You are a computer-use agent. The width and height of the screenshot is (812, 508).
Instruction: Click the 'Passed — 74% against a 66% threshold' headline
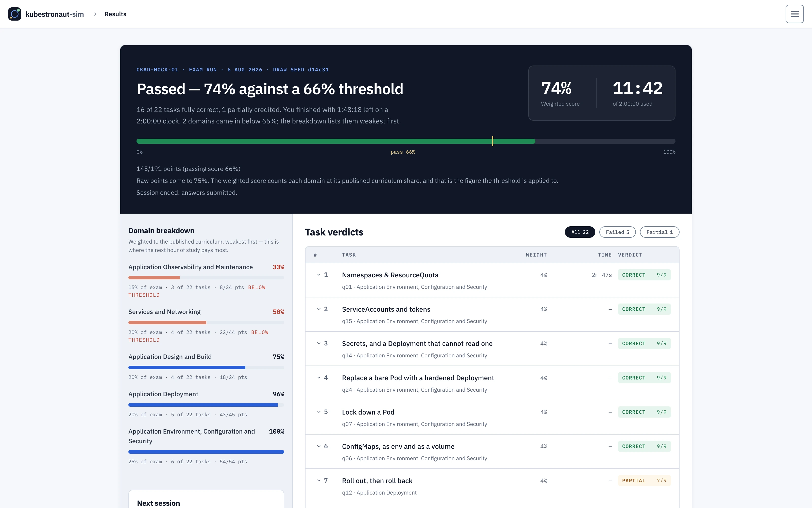(x=270, y=89)
